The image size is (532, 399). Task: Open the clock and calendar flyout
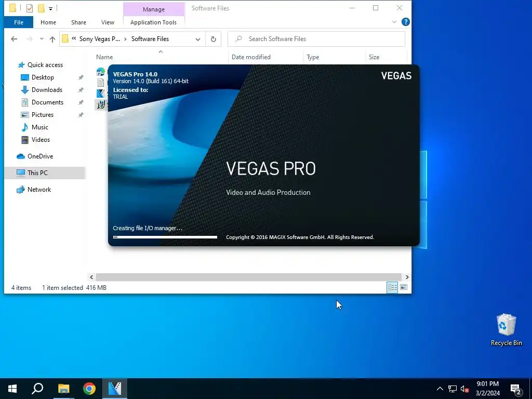click(487, 389)
